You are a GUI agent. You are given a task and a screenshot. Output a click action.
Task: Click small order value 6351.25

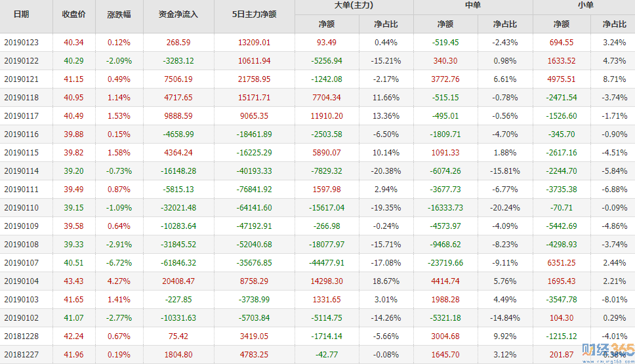pos(562,263)
